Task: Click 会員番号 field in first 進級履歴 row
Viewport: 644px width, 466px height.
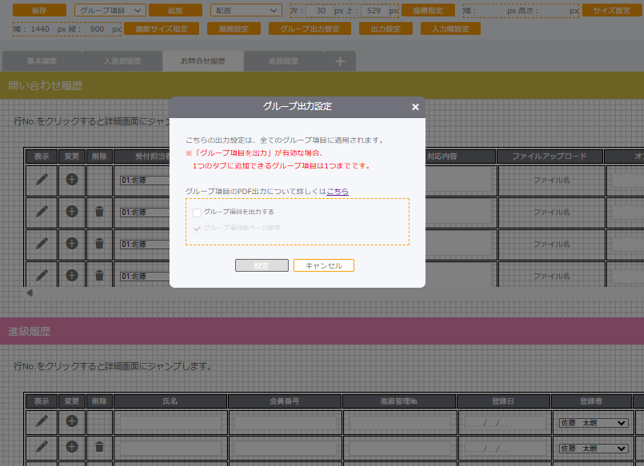Action: coord(285,423)
